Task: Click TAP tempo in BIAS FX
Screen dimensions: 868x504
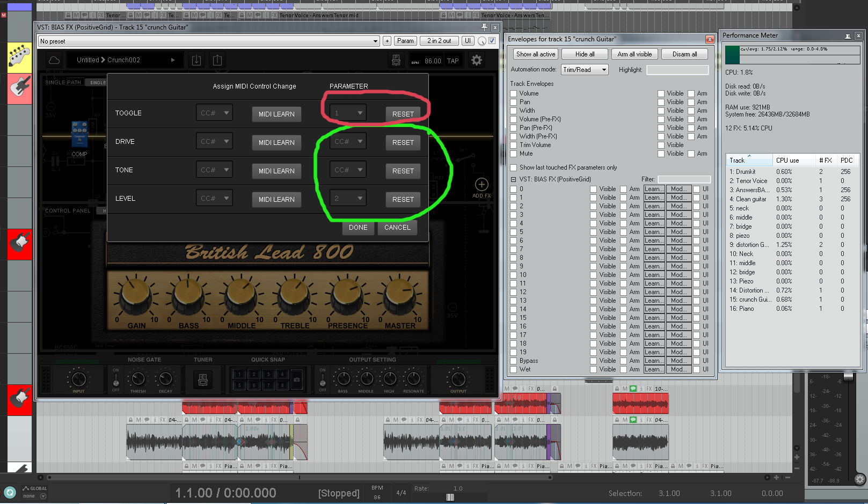Action: [x=453, y=61]
